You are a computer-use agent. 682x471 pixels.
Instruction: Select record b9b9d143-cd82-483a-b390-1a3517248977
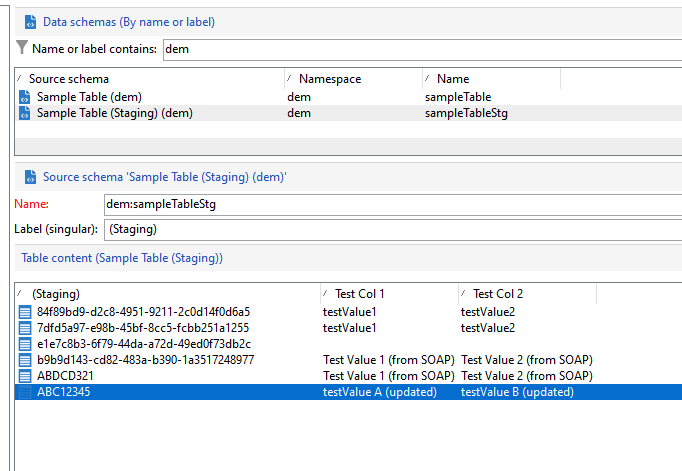[145, 360]
